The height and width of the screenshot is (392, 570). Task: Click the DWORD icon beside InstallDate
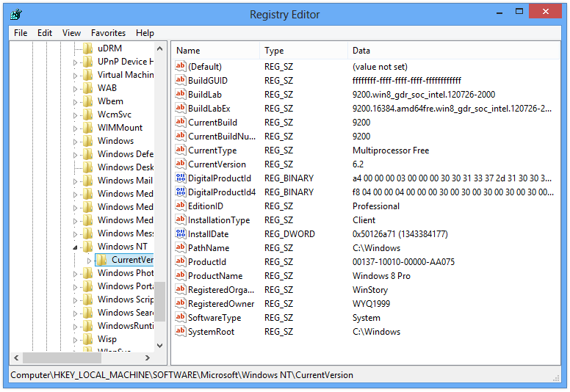180,233
